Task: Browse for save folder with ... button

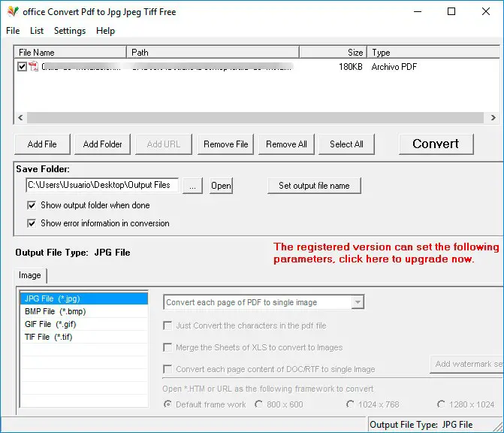Action: (192, 186)
